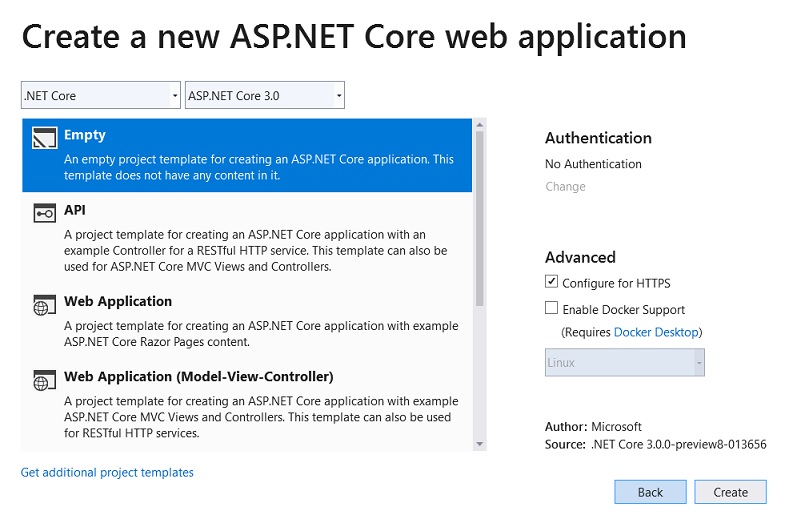Open the ASP.NET Core 3.0 version dropdown

pos(265,95)
